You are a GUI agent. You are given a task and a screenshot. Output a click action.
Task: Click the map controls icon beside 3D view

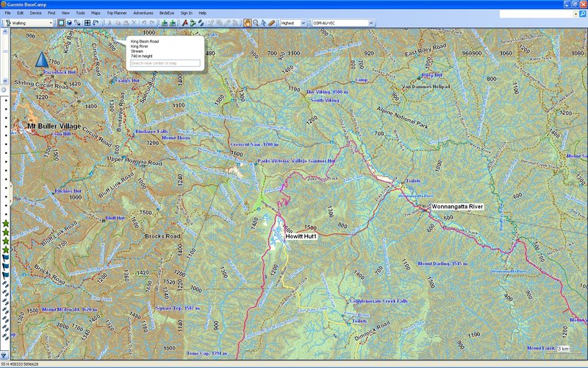pyautogui.click(x=77, y=23)
